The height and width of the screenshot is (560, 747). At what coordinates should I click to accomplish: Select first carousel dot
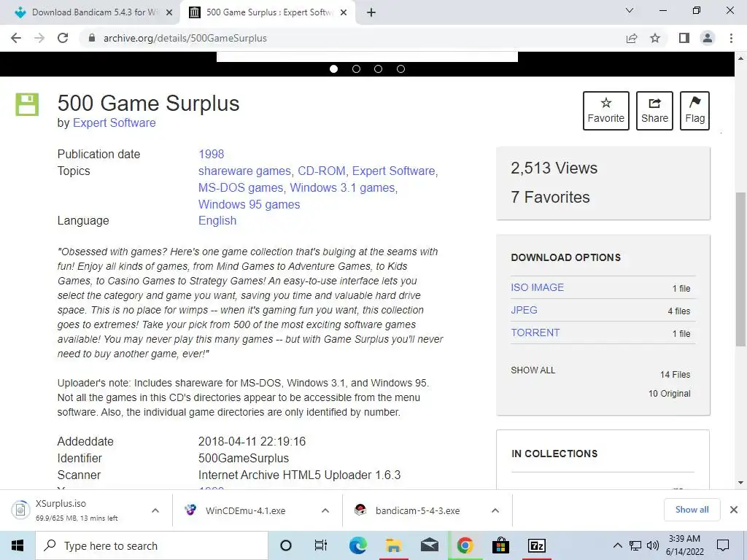[x=334, y=69]
